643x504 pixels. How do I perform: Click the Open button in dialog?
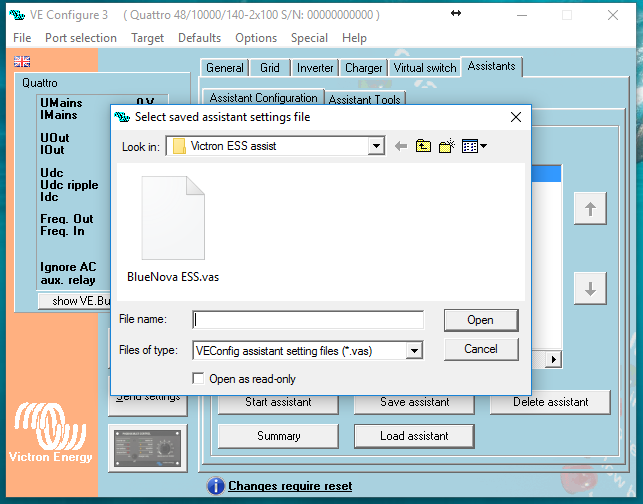coord(481,320)
